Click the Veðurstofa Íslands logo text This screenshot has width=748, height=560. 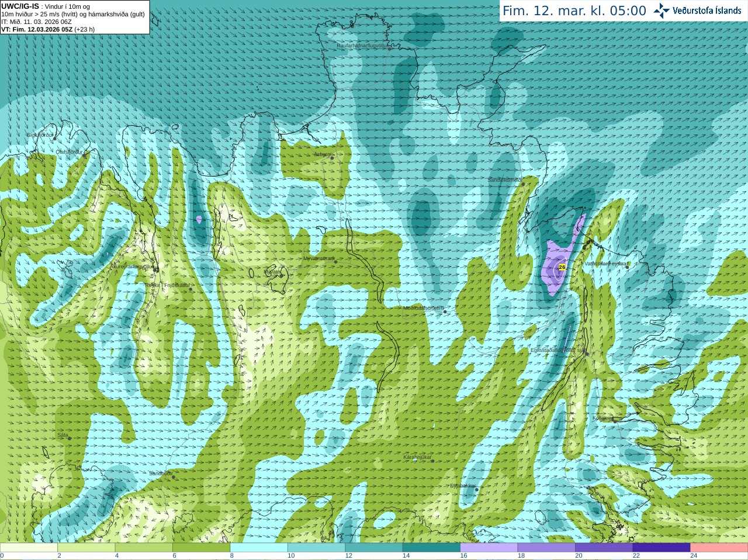point(707,11)
